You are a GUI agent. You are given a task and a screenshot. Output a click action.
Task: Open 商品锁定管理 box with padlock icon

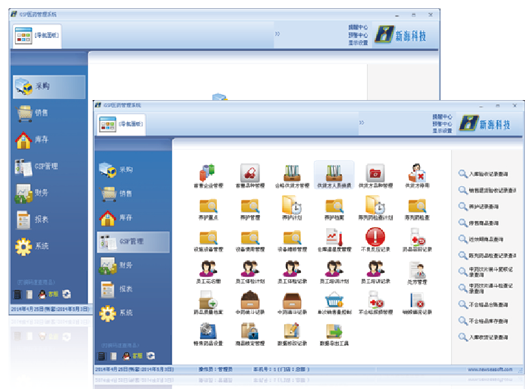[250, 334]
